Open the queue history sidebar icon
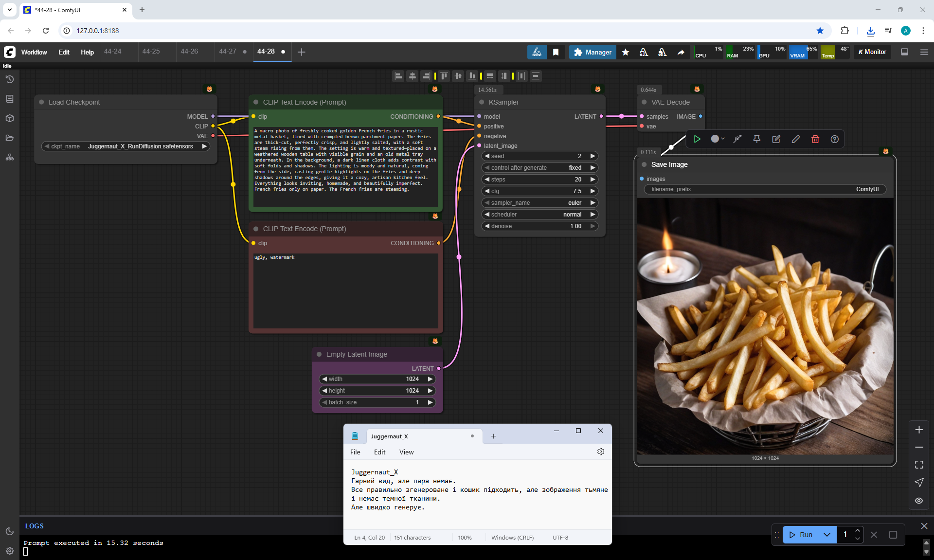Viewport: 934px width, 560px height. coord(10,79)
